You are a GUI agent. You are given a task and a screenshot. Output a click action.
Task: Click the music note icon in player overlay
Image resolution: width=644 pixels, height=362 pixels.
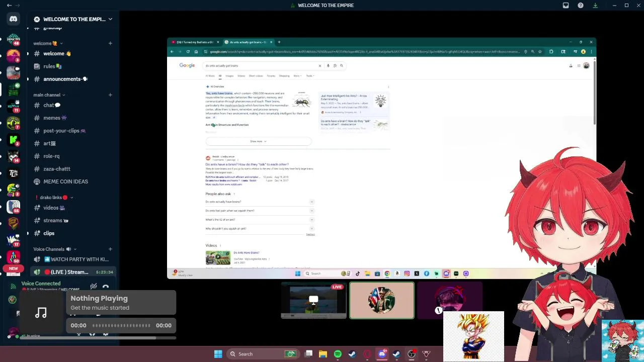(41, 313)
